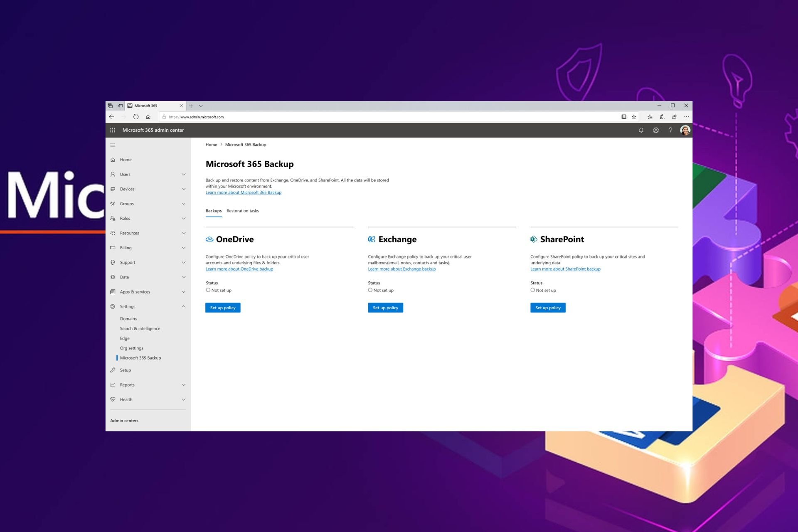Collapse the Settings menu chevron
Screen dimensions: 798x532
[x=184, y=307]
